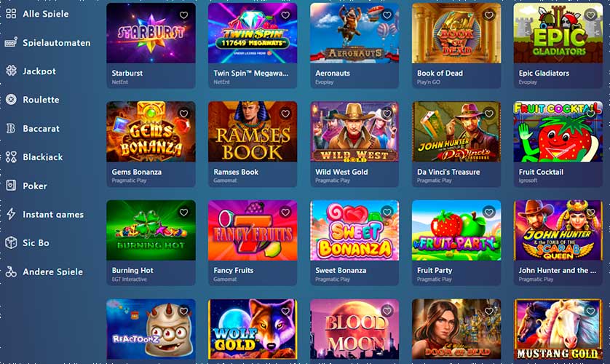Add Burning Hot to favorites

coord(183,213)
